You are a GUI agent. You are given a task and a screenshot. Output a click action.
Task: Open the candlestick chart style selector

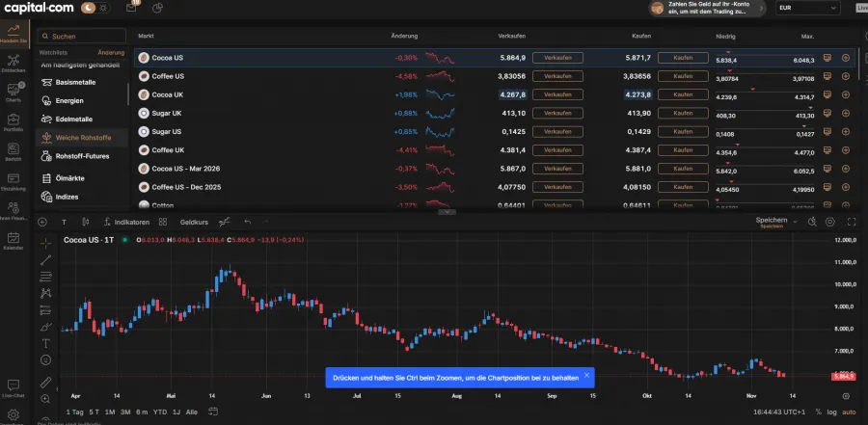tap(85, 222)
